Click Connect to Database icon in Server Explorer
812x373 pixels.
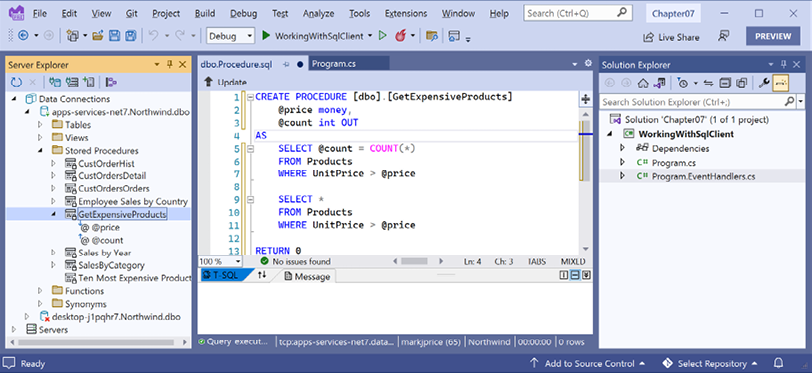tap(54, 82)
